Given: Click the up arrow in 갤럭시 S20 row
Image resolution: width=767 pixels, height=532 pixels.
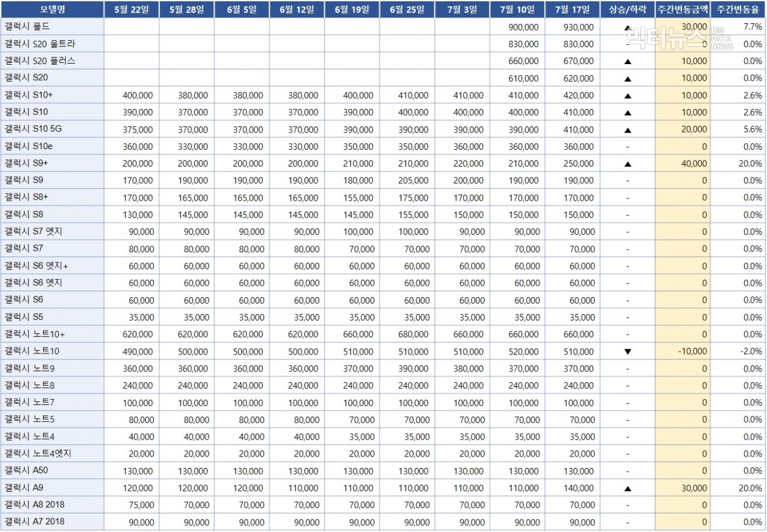Looking at the screenshot, I should point(627,78).
